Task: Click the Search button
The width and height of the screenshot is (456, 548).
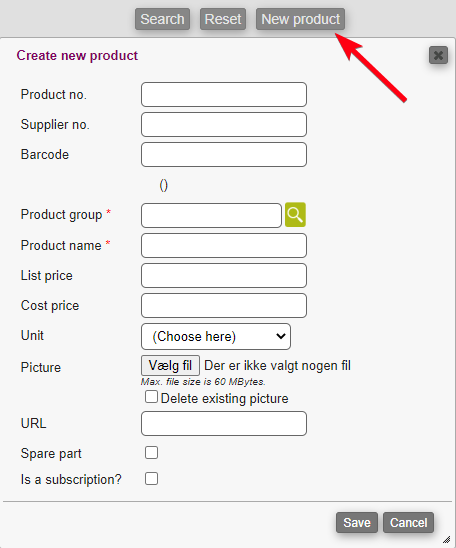Action: pos(162,19)
